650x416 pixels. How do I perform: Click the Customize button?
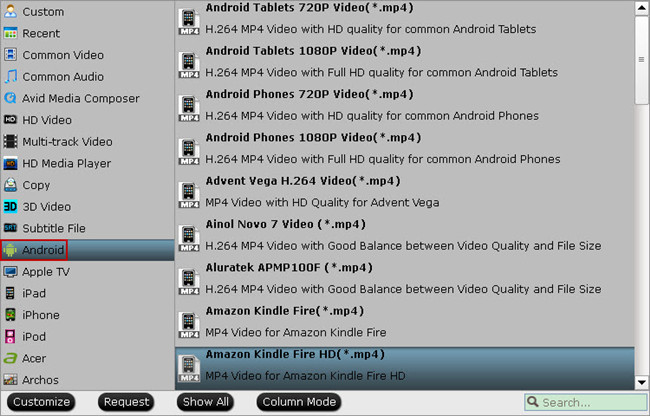coord(41,402)
